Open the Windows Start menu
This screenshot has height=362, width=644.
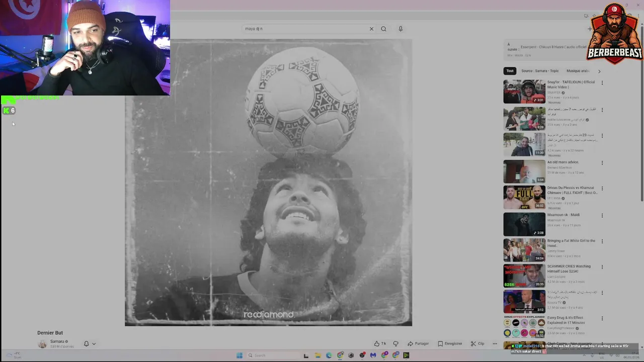point(239,355)
